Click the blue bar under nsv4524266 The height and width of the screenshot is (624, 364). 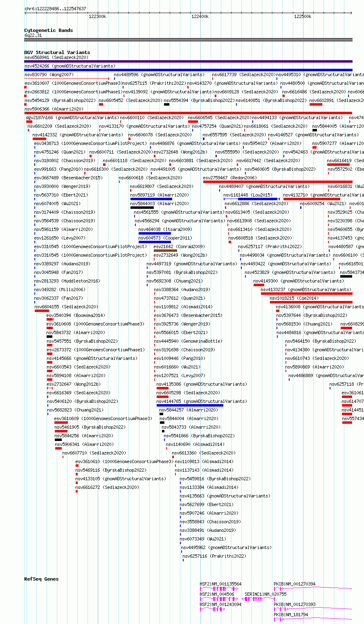click(x=188, y=70)
